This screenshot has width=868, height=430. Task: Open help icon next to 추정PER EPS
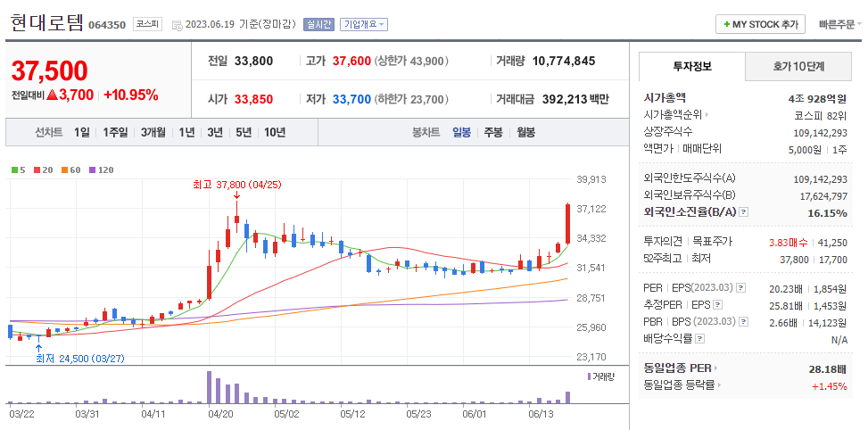[717, 305]
